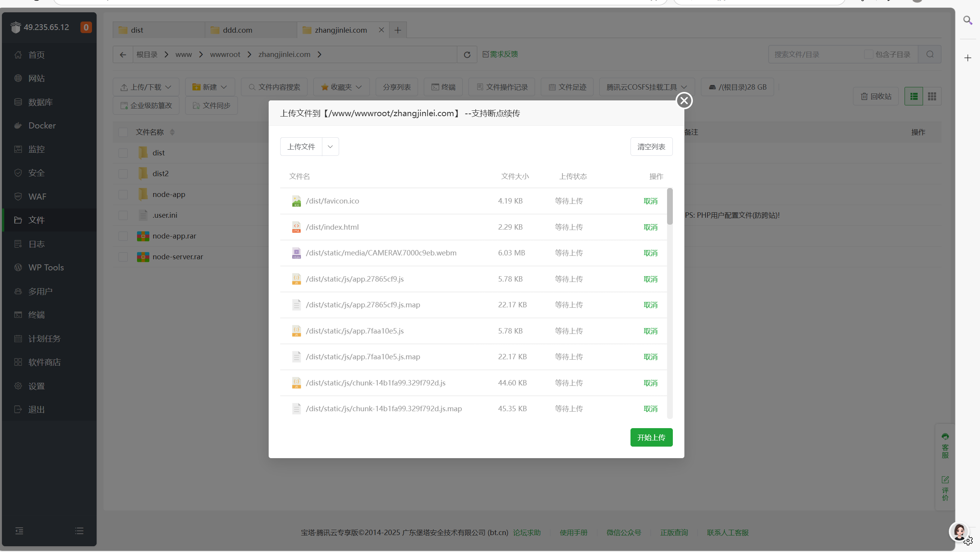
Task: Select all files via header checkbox
Action: point(123,132)
